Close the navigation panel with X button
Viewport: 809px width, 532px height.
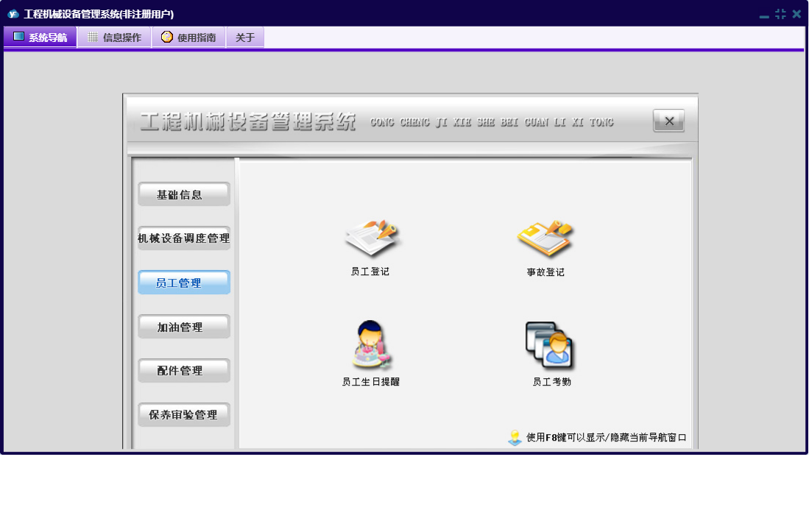[x=668, y=121]
